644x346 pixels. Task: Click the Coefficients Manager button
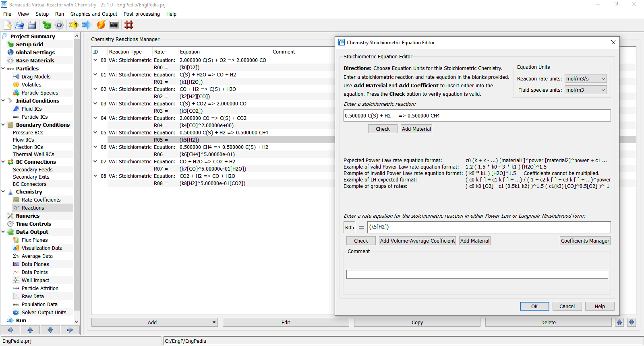tap(585, 241)
